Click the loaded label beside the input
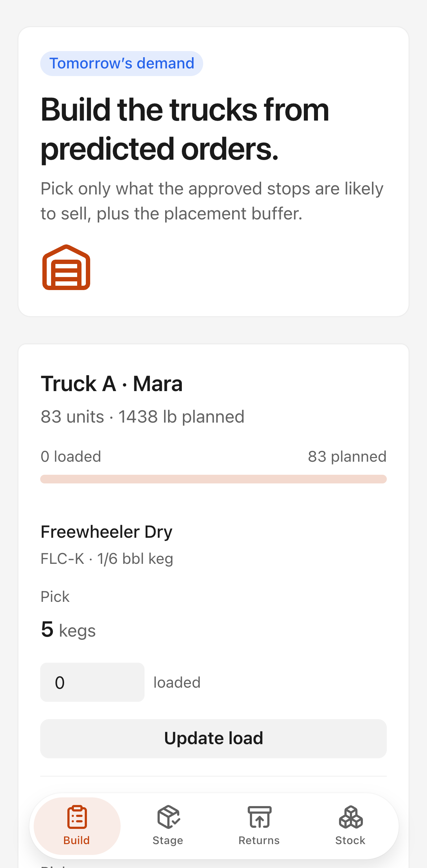 point(177,683)
